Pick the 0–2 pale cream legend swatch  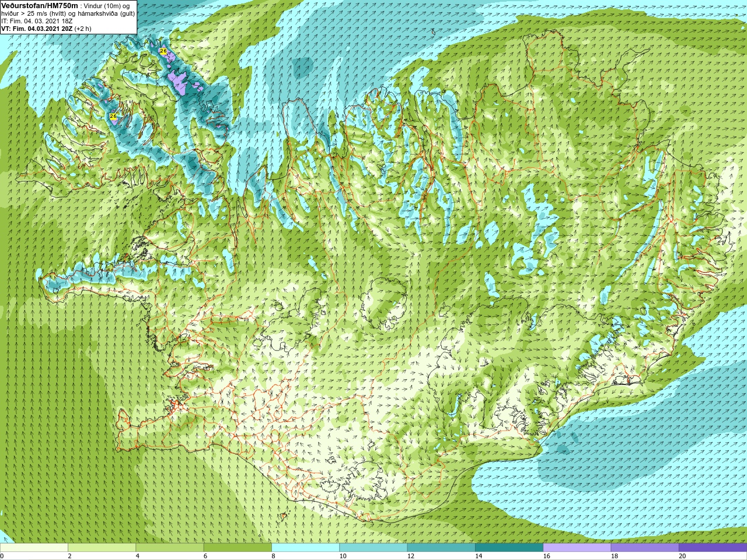point(34,548)
